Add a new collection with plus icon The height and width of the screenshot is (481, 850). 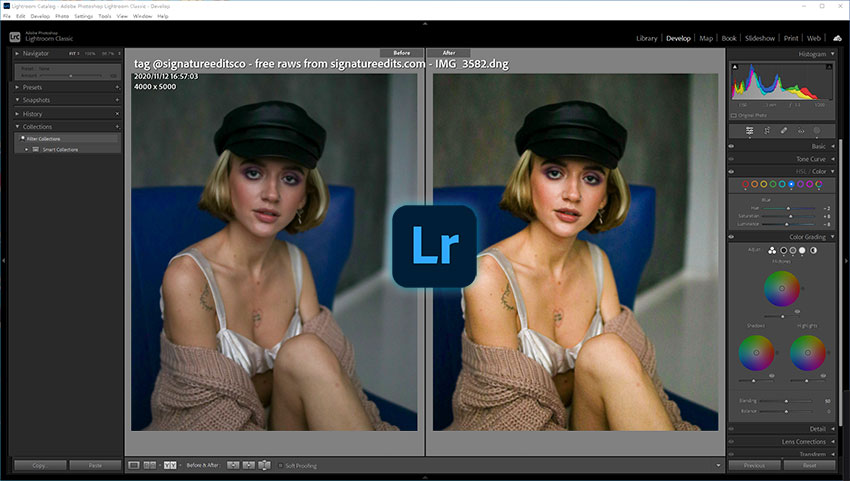point(117,126)
